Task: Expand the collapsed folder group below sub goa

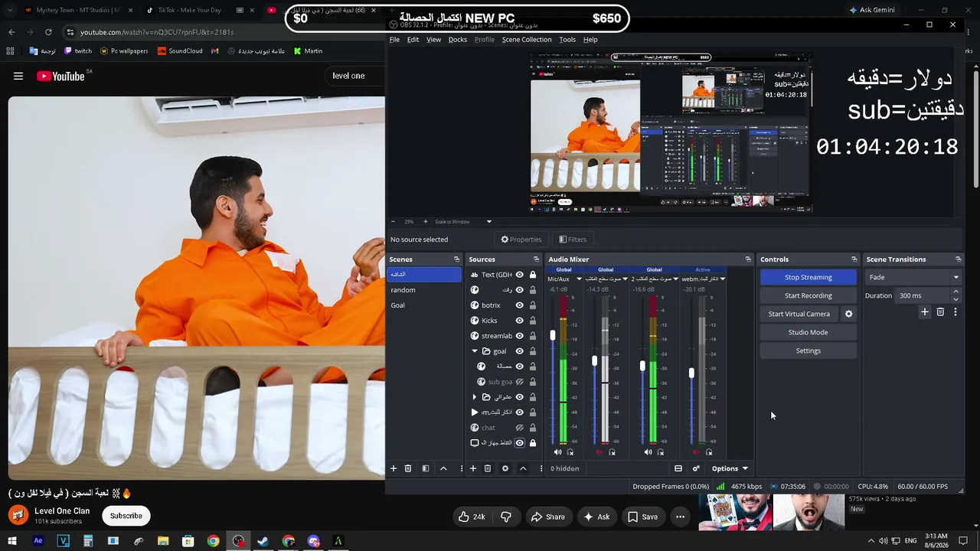Action: coord(475,397)
